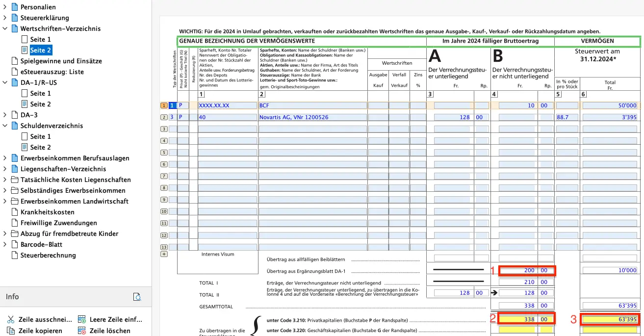
Task: Click the Zeile löschen delete-row icon
Action: pyautogui.click(x=81, y=329)
